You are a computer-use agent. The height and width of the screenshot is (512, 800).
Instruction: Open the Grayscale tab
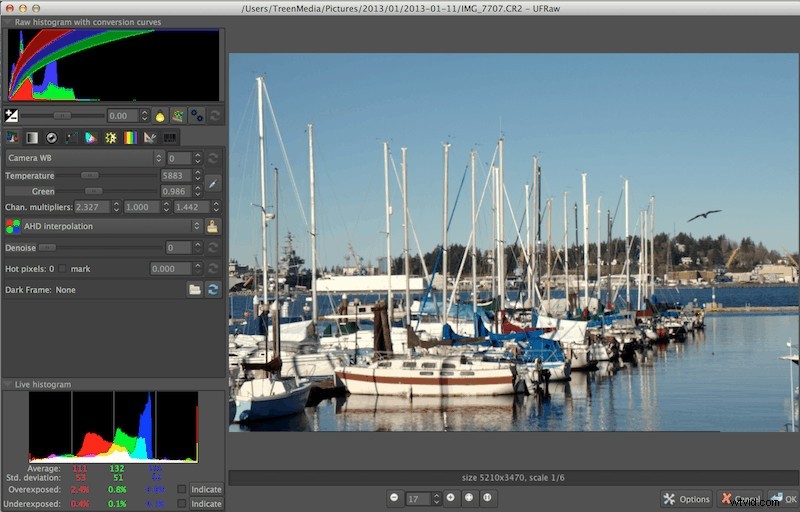(x=32, y=137)
